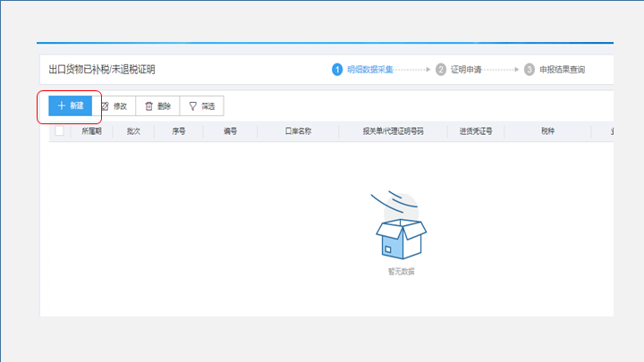Open the 筛选 (Filter) button
Image resolution: width=644 pixels, height=362 pixels.
point(201,105)
